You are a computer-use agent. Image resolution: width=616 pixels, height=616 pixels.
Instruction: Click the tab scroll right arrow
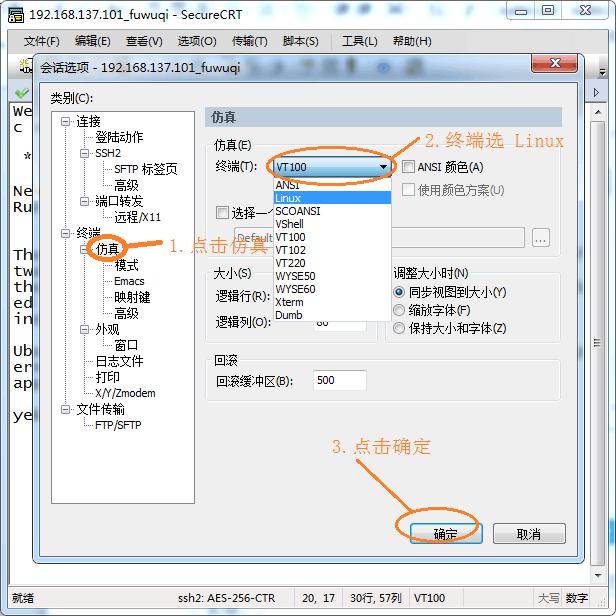596,93
